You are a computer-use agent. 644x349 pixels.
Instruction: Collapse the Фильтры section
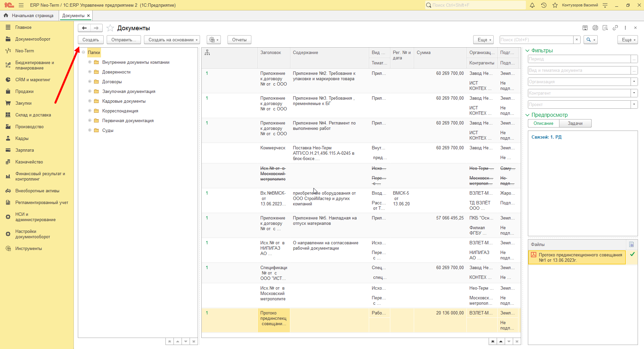527,51
